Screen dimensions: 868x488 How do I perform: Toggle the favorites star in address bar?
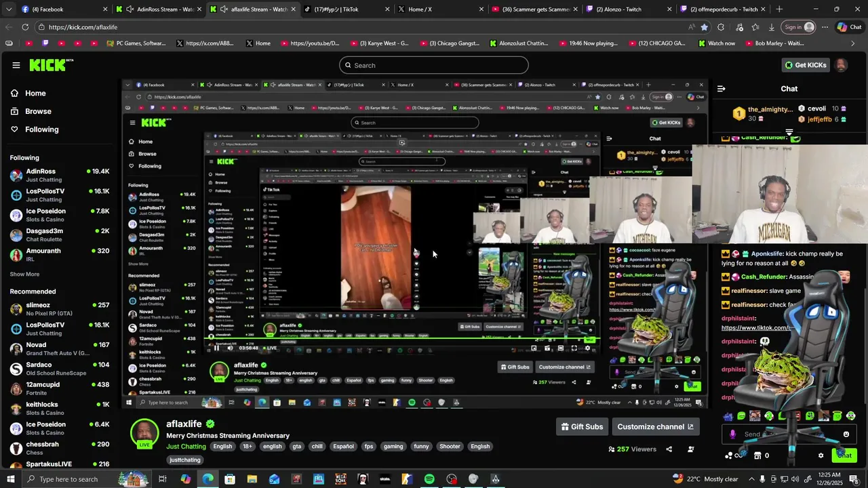tap(704, 27)
